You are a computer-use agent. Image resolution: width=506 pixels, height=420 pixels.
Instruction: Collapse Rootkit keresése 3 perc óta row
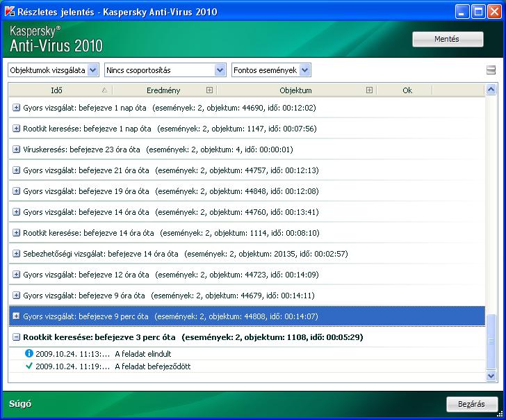[16, 337]
